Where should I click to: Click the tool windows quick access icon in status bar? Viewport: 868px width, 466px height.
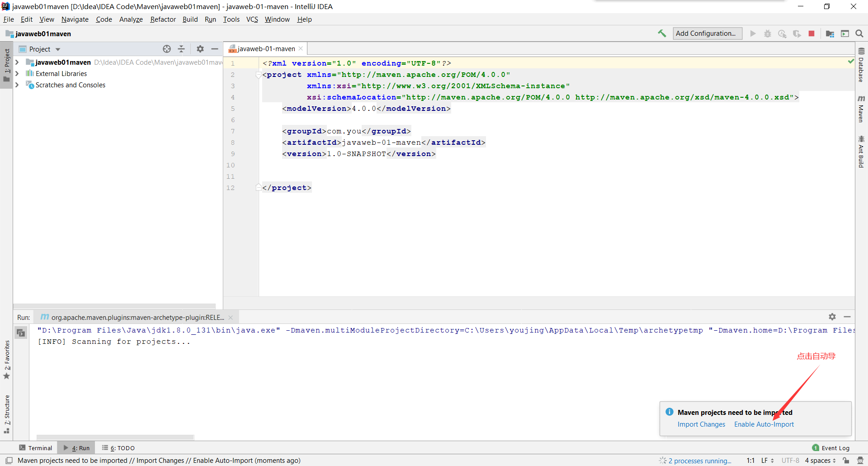click(x=9, y=461)
